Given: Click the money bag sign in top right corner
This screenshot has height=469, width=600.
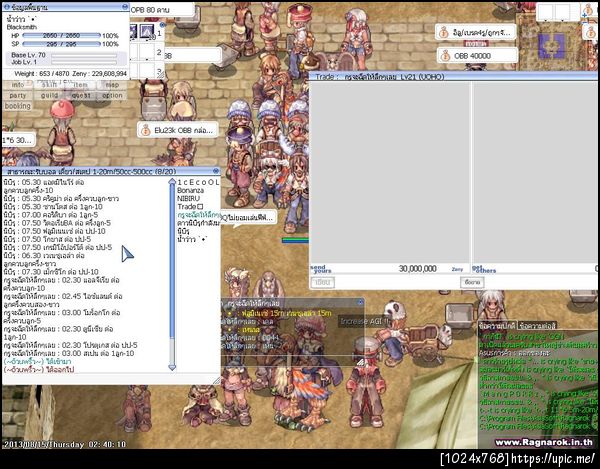Looking at the screenshot, I should (x=590, y=9).
